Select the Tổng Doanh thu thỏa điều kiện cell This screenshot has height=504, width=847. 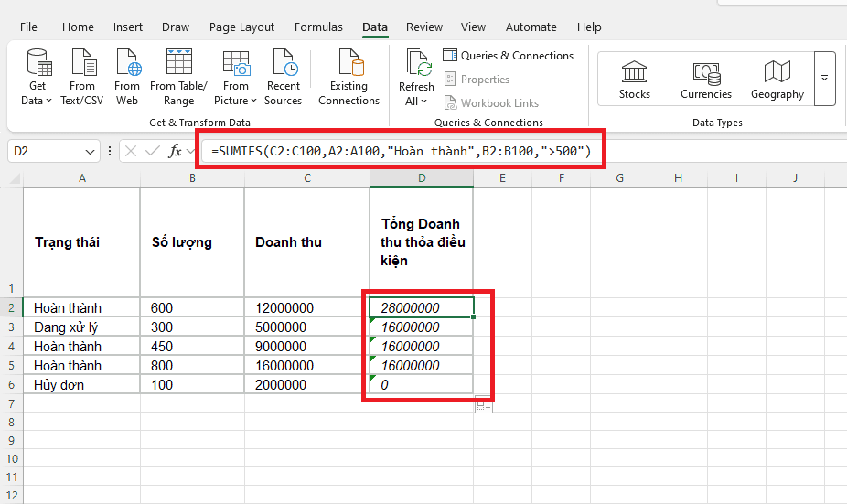[x=422, y=242]
